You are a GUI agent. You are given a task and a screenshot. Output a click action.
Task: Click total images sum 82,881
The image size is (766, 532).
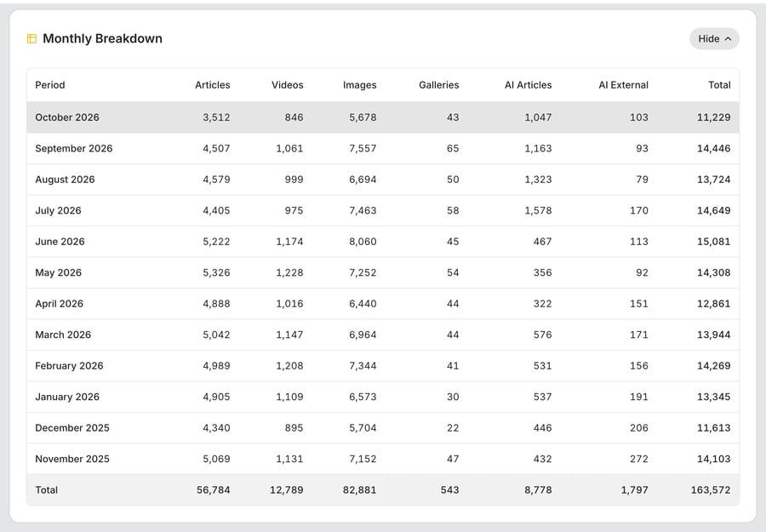coord(359,490)
